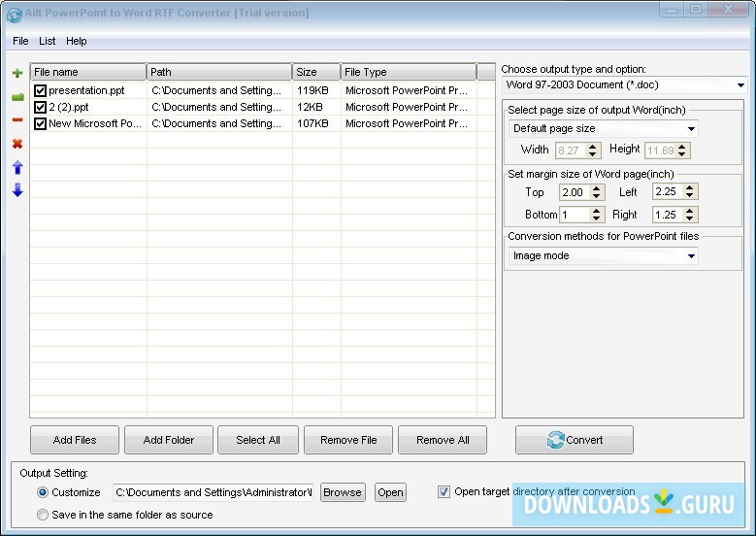
Task: Decrease the Bottom margin value
Action: tap(597, 218)
